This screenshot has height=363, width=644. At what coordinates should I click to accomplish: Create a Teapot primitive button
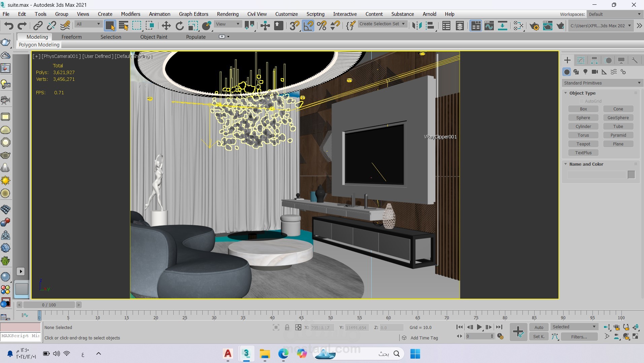click(583, 144)
